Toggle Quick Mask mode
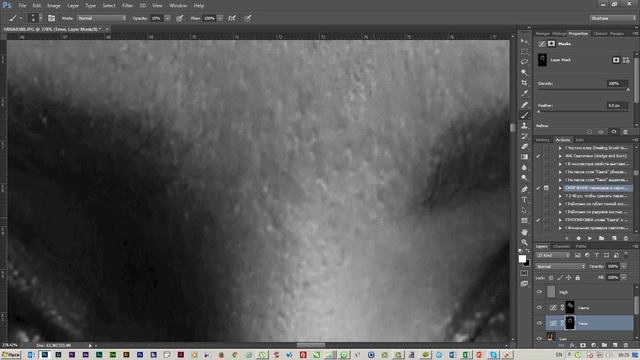 (x=524, y=273)
